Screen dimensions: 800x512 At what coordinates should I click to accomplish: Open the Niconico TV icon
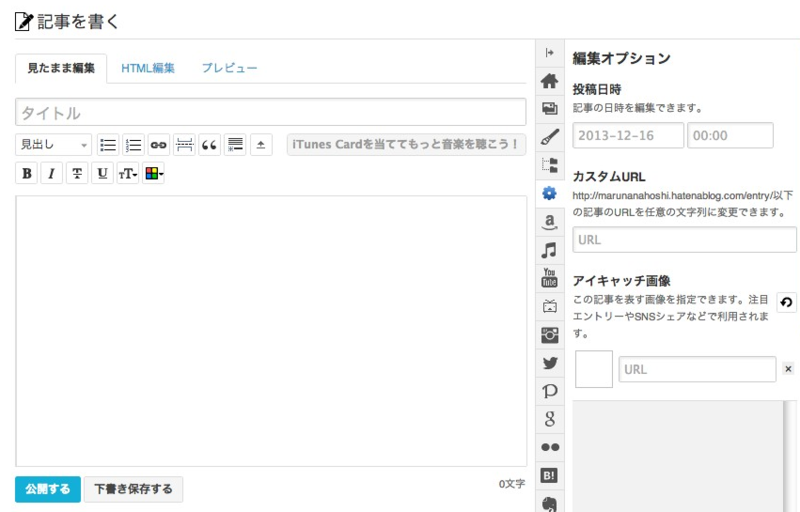[x=549, y=306]
